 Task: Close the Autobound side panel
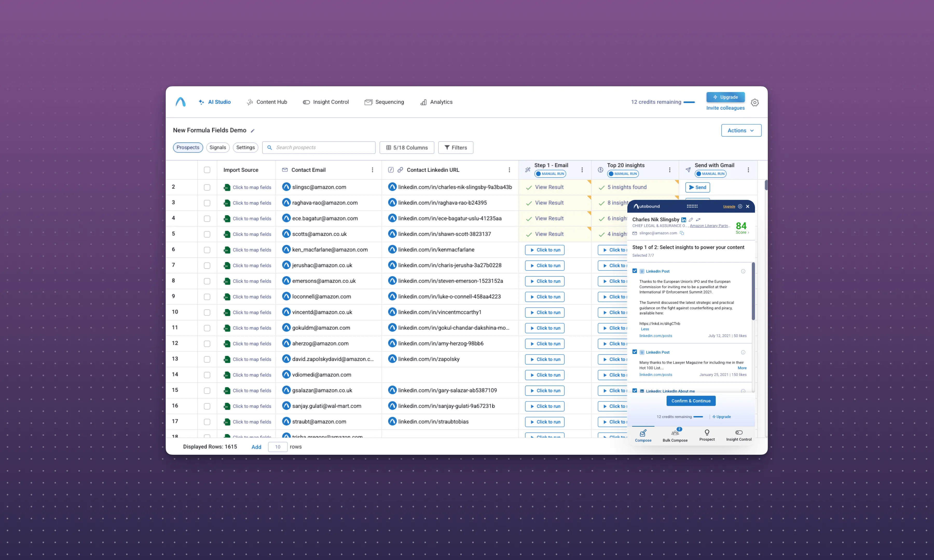[x=747, y=206]
